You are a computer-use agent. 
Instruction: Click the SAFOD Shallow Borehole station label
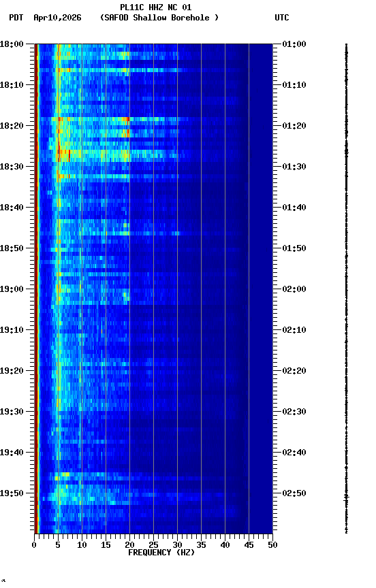point(159,18)
